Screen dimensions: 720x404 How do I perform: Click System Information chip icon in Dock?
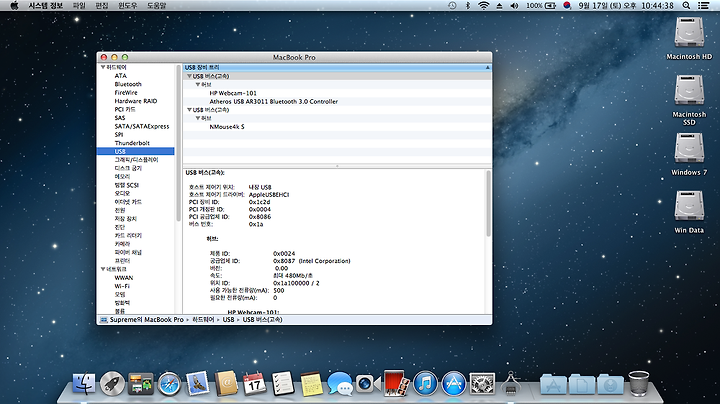click(x=511, y=384)
